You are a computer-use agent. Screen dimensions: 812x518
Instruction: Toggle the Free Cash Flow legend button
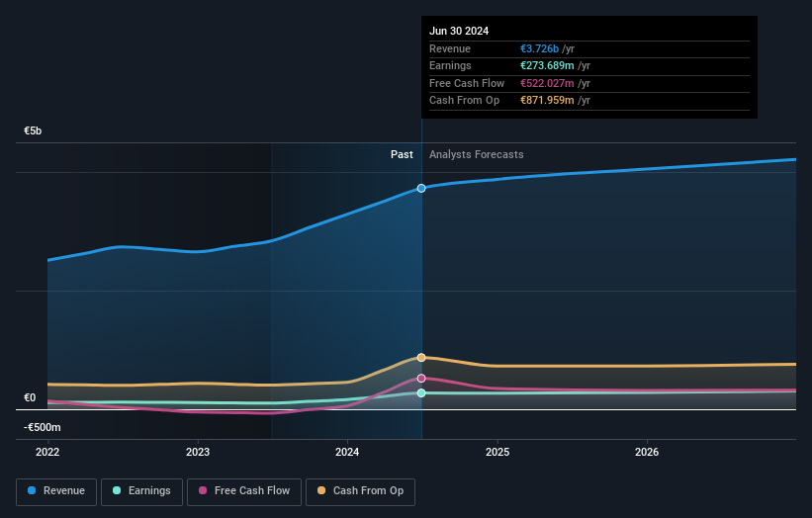(x=244, y=491)
